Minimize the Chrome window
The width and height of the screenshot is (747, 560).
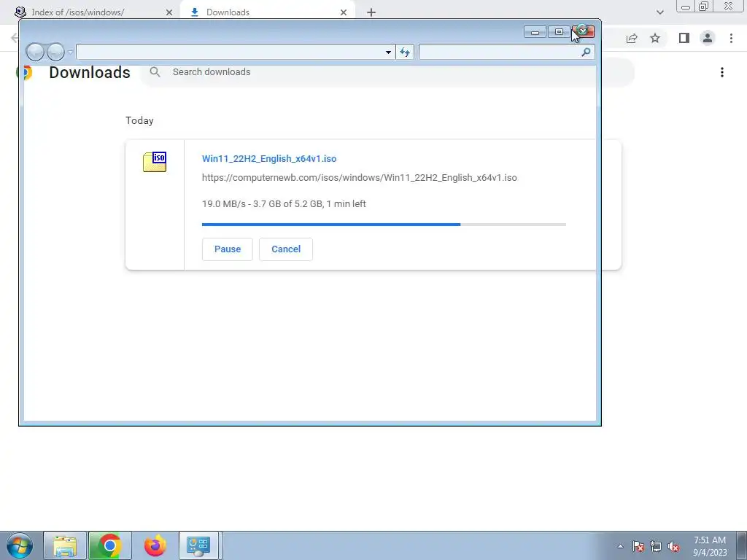[686, 6]
